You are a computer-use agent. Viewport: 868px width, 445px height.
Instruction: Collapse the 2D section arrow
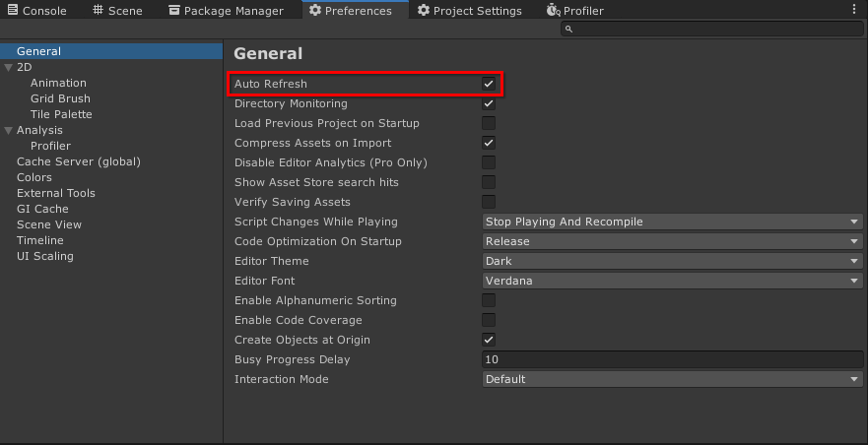[x=8, y=68]
